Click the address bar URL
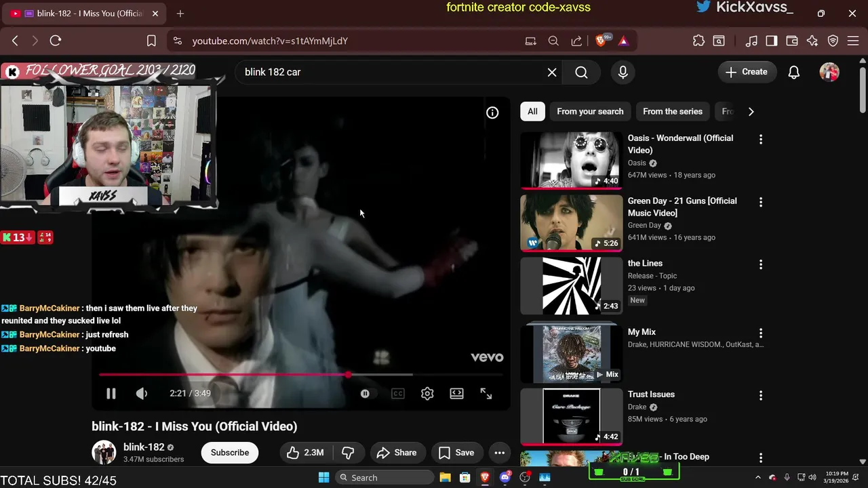The width and height of the screenshot is (868, 488). (270, 41)
